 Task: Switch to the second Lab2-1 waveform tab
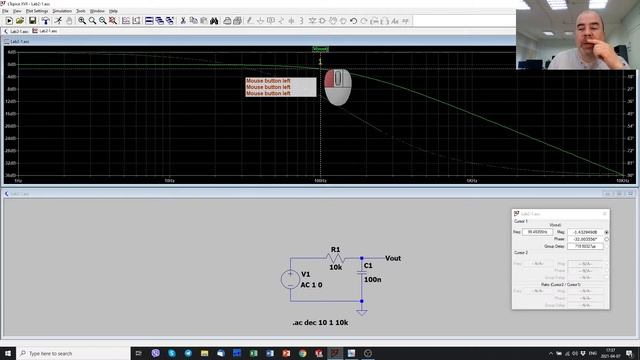coord(45,31)
